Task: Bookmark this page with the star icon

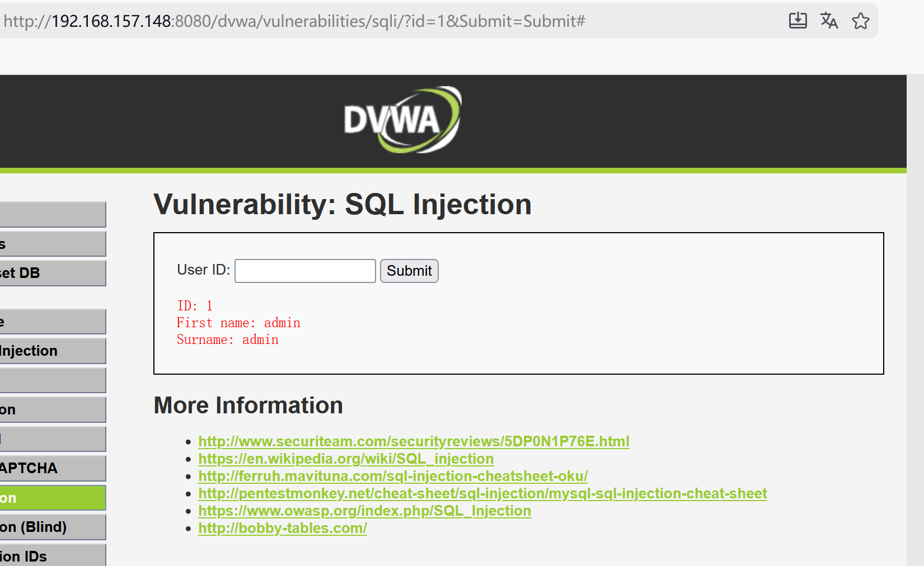Action: click(x=860, y=21)
